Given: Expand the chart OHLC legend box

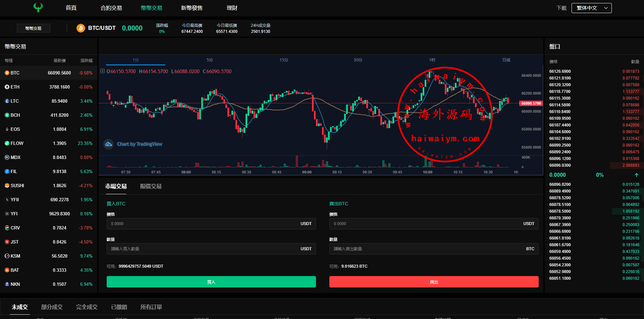Looking at the screenshot, I should pyautogui.click(x=102, y=71).
